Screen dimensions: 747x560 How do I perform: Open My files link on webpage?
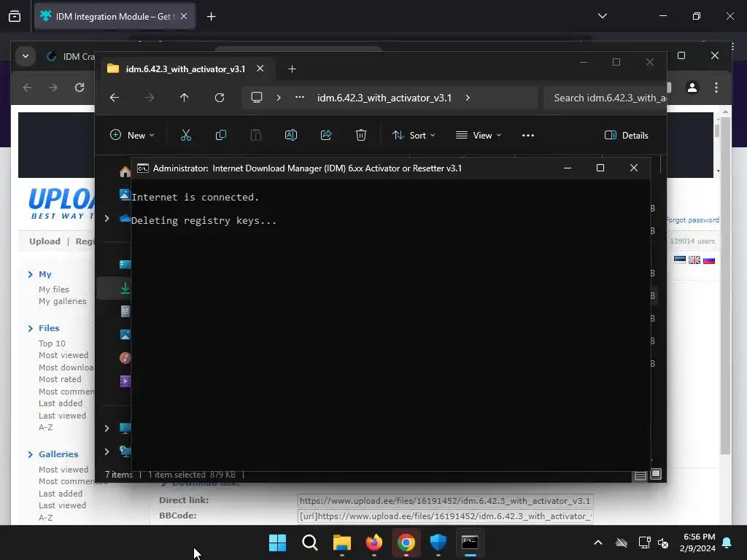(x=54, y=289)
